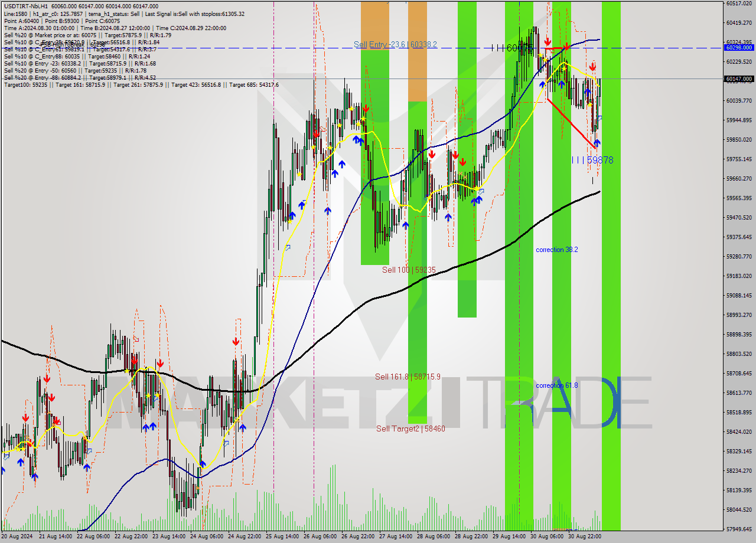Click 'Sell %20 @ Market price' line
The height and width of the screenshot is (543, 756).
tap(87, 35)
